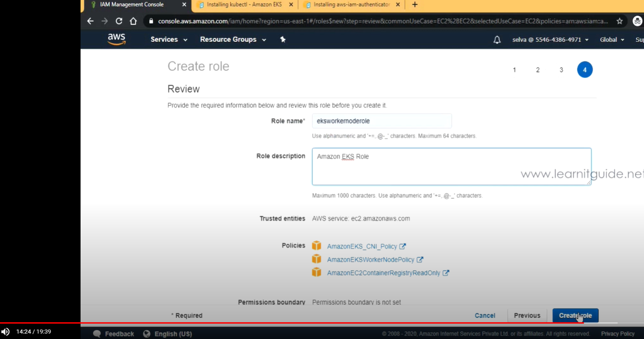644x339 pixels.
Task: Click the AmazonEKSWorkerNodePolicy cube icon
Action: [x=316, y=259]
